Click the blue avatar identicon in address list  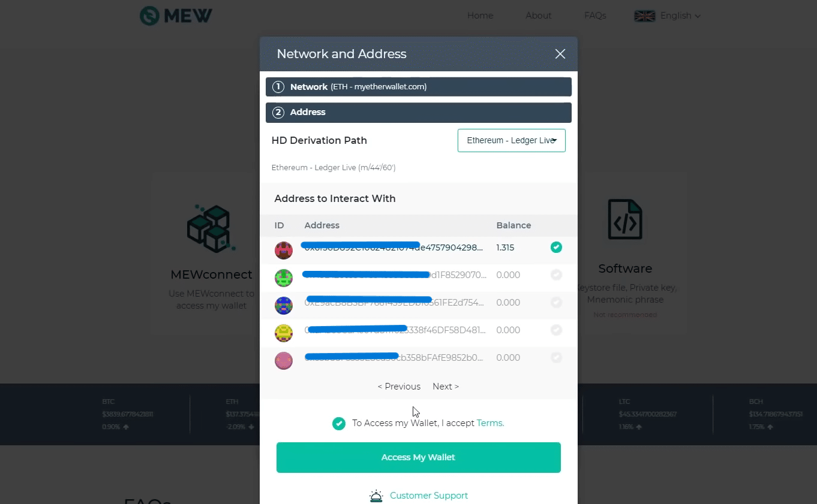pyautogui.click(x=284, y=305)
